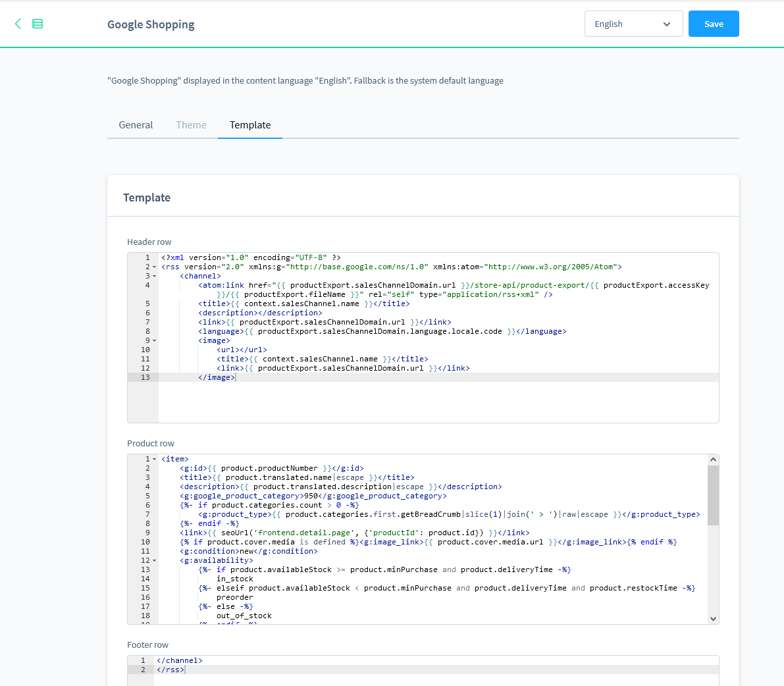
Task: Click the g:image_link line in Product row
Action: [x=428, y=542]
